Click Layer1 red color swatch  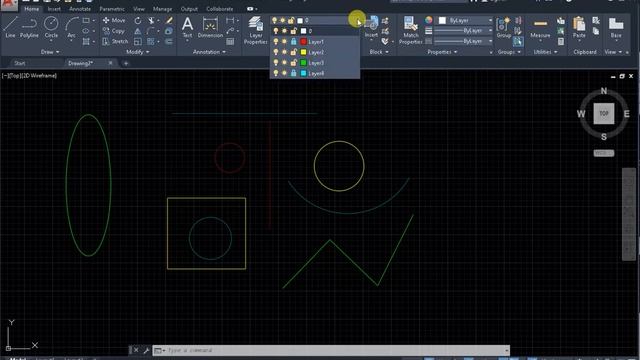(303, 42)
